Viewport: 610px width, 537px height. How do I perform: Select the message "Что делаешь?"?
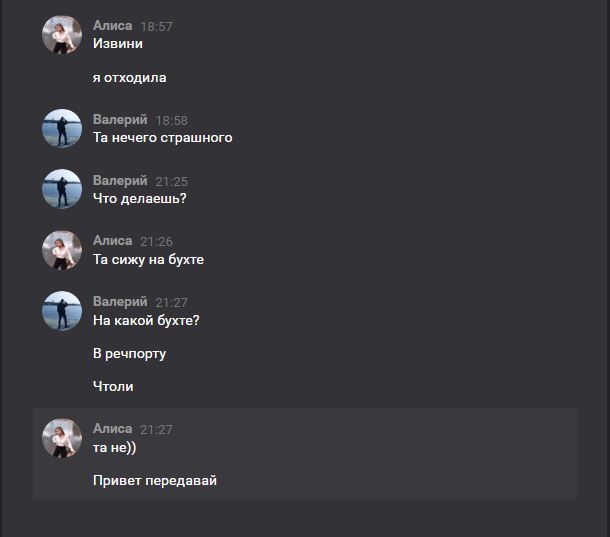coord(140,198)
